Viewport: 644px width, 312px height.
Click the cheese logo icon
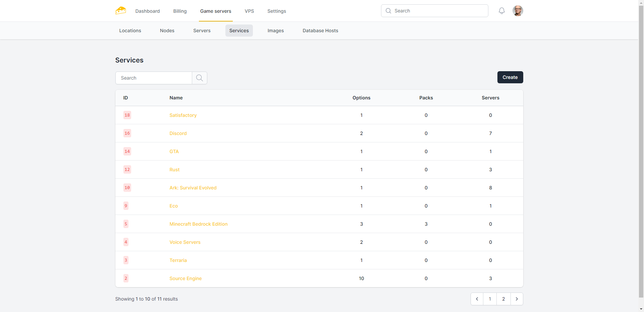point(121,11)
